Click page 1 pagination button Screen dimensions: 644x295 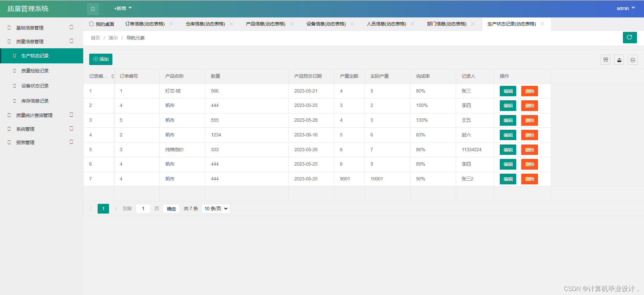click(103, 209)
